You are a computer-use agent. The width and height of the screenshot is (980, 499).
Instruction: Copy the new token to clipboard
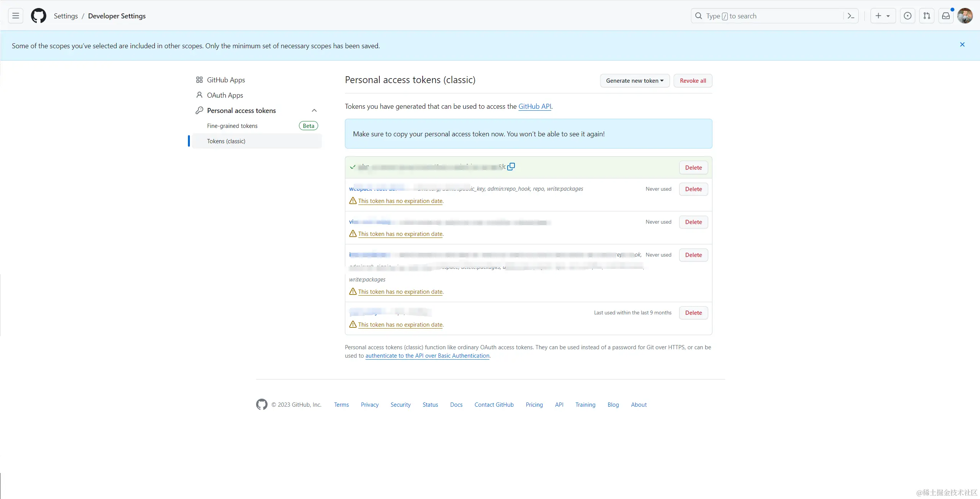pyautogui.click(x=511, y=167)
